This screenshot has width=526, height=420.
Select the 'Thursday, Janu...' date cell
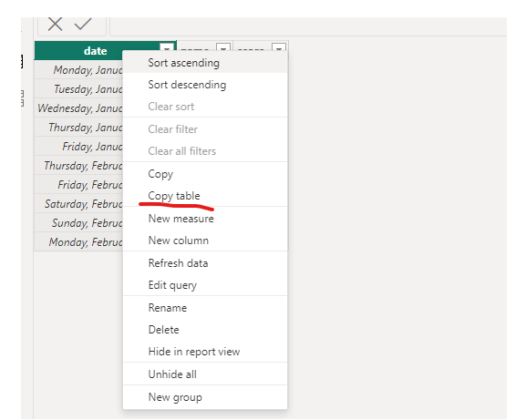coord(78,127)
